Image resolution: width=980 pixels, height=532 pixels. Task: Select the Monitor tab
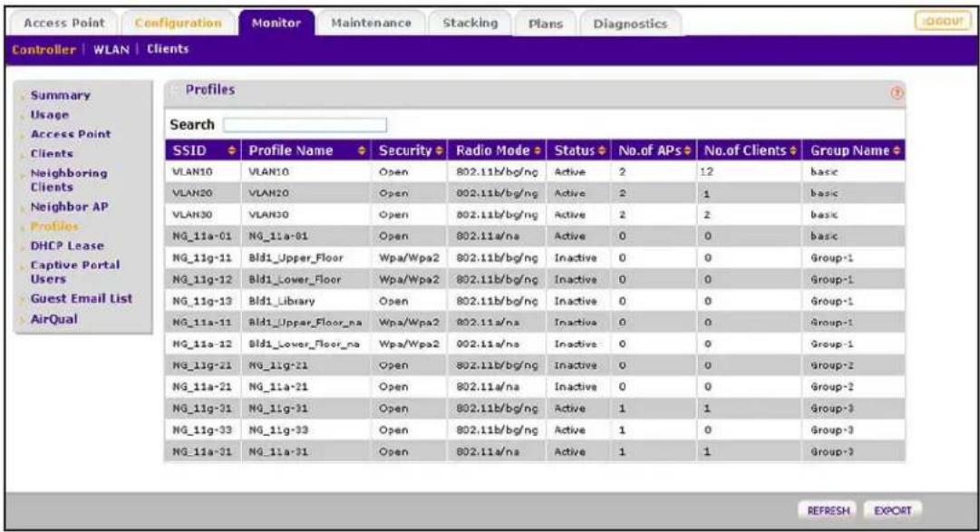277,24
